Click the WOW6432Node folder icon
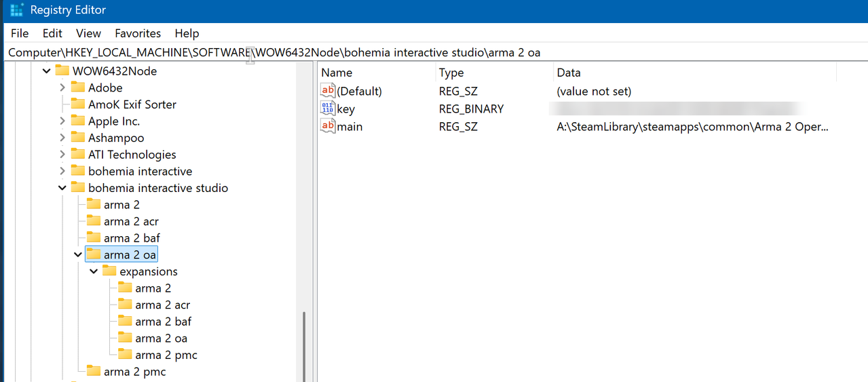868x382 pixels. click(x=62, y=71)
